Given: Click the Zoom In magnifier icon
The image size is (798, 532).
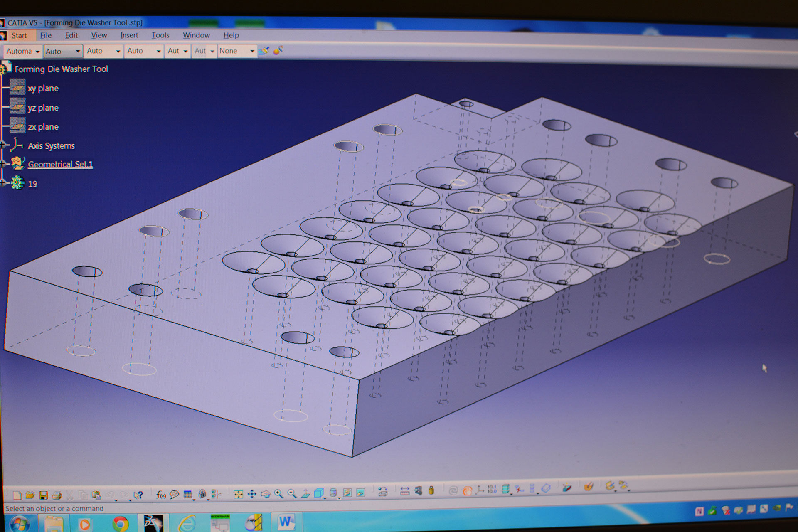Looking at the screenshot, I should [x=278, y=494].
